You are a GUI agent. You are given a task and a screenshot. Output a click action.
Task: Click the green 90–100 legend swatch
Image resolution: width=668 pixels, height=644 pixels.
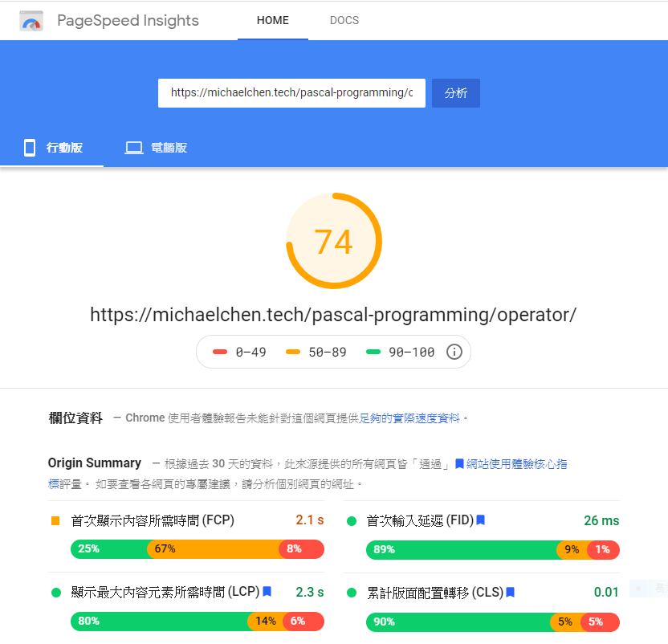pyautogui.click(x=373, y=352)
